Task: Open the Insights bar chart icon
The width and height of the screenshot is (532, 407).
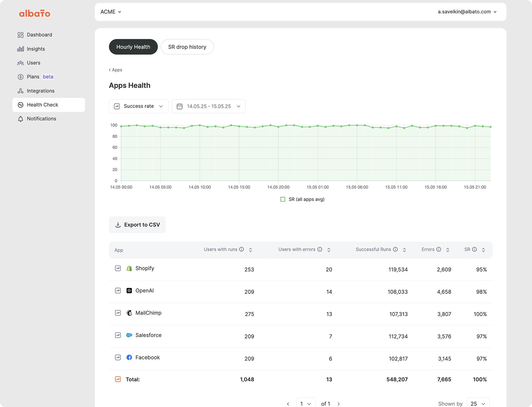Action: point(20,49)
